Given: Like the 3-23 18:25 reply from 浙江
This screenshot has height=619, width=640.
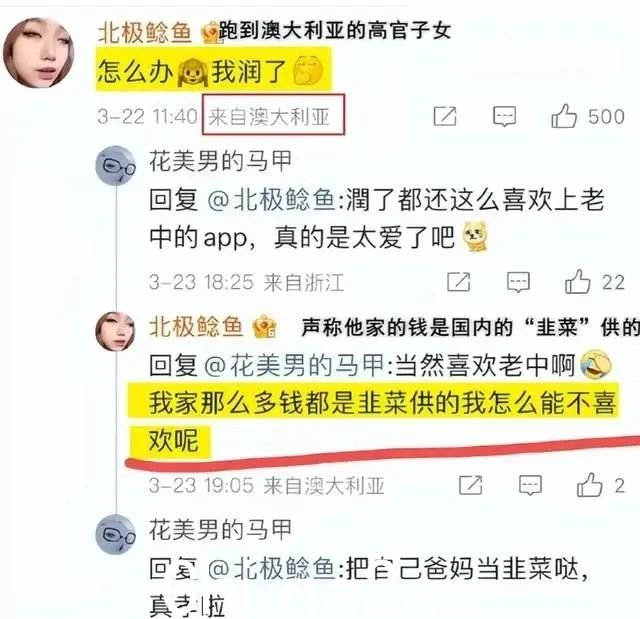Looking at the screenshot, I should click(x=578, y=282).
